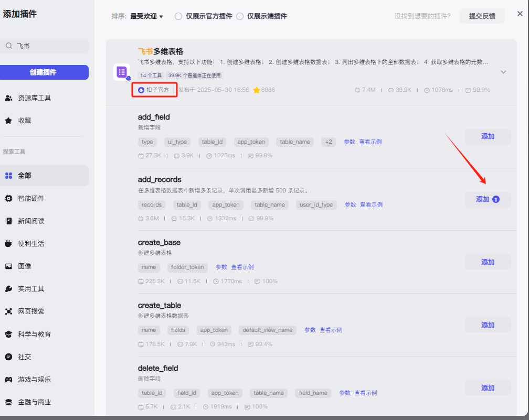Select 仅展示端插件 radio option

(240, 16)
